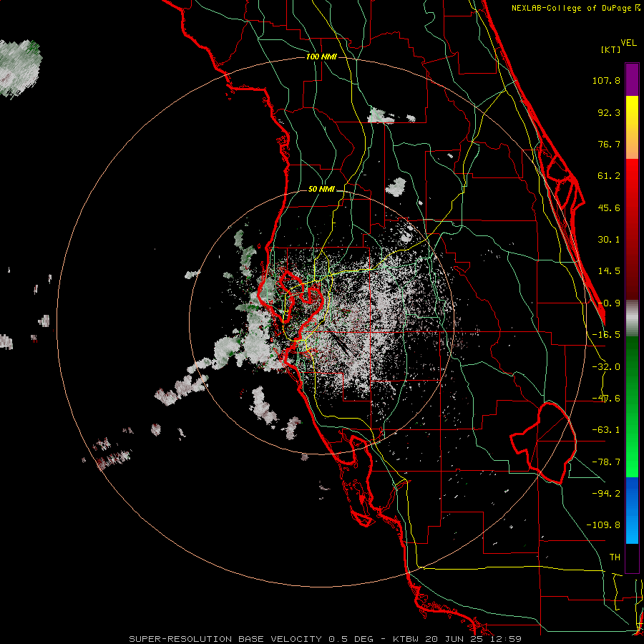Pick the purple segment of the color bar
This screenshot has height=644, width=644.
click(x=632, y=79)
